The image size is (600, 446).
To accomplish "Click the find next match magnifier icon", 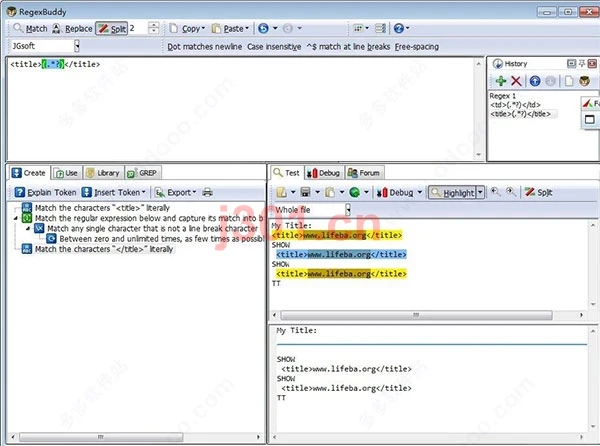I will click(511, 192).
